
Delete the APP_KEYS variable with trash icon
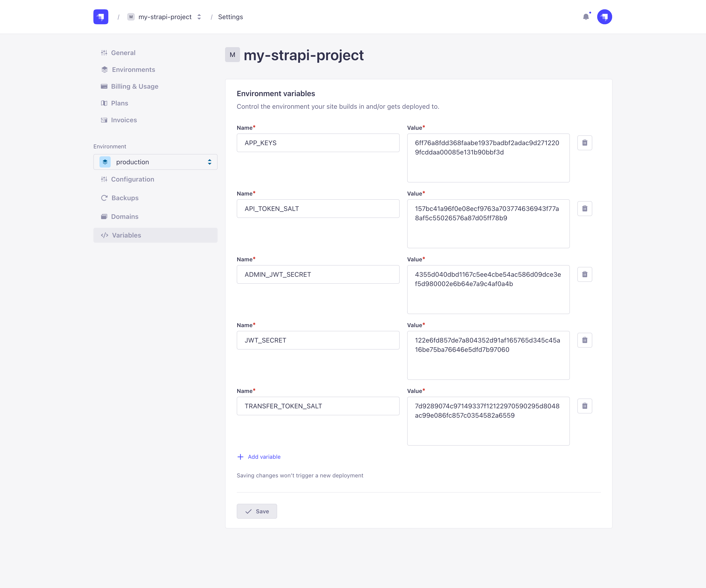point(585,143)
